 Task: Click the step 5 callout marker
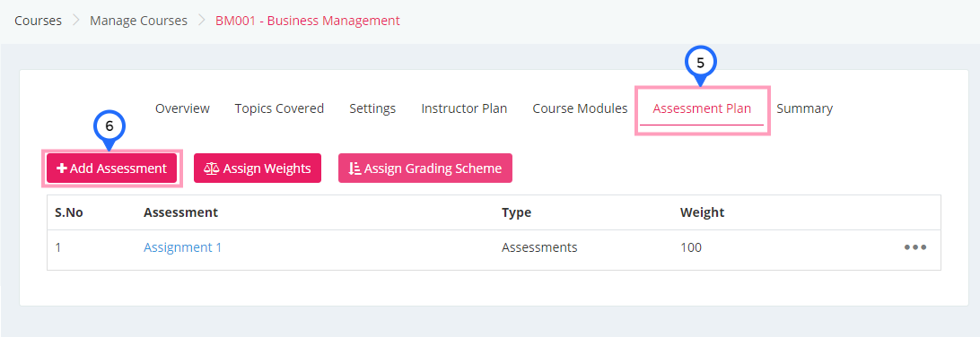[x=700, y=65]
